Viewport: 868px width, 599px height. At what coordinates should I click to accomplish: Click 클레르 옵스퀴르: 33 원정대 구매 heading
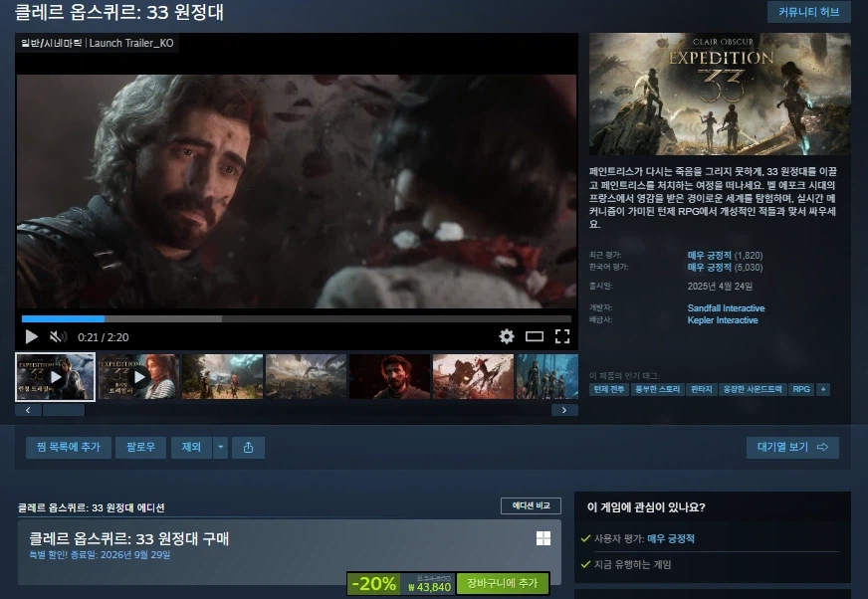coord(129,538)
